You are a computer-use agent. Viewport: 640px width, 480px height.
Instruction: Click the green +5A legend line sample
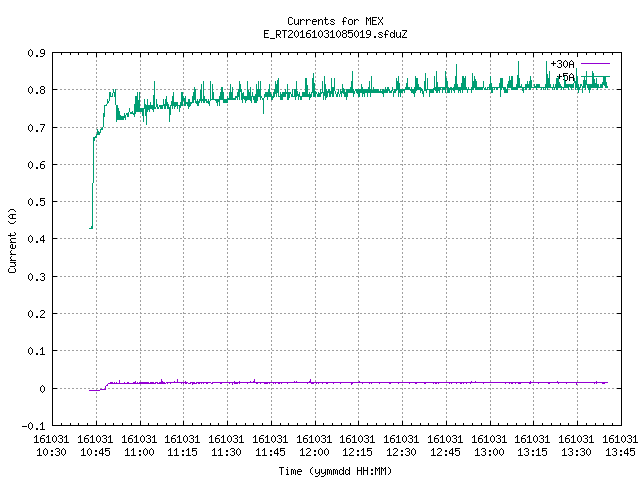point(595,77)
